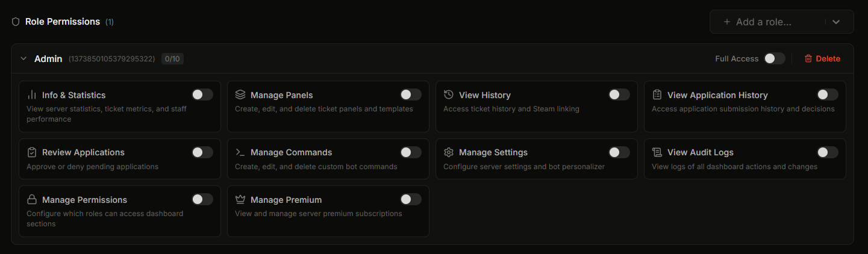Image resolution: width=868 pixels, height=254 pixels.
Task: Enable Full Access for the Admin role
Action: (x=775, y=58)
